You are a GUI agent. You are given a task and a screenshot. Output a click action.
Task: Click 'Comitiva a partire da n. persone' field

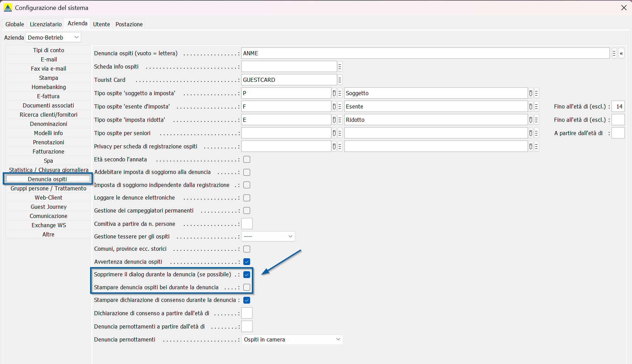[x=247, y=224]
